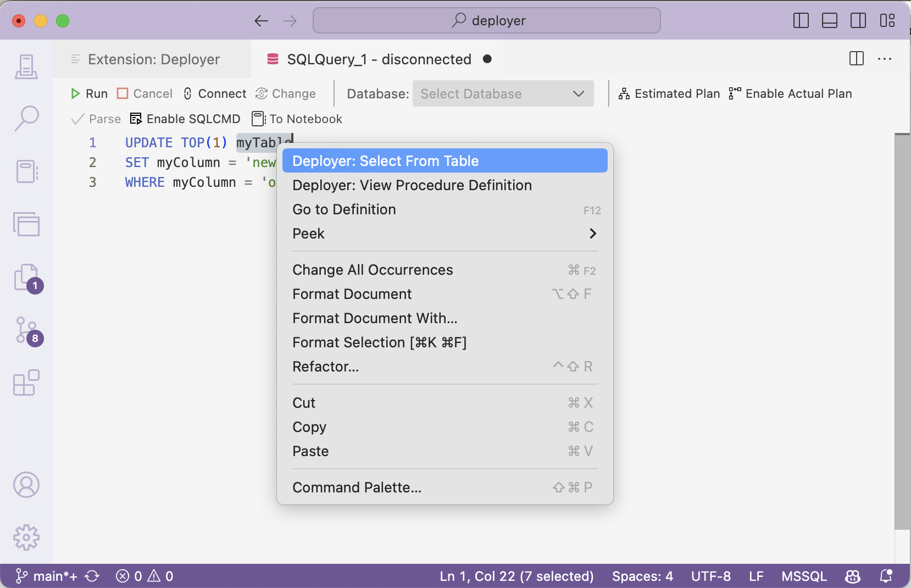Screen dimensions: 911x588
Task: Open Customize Layout icon
Action: [887, 21]
